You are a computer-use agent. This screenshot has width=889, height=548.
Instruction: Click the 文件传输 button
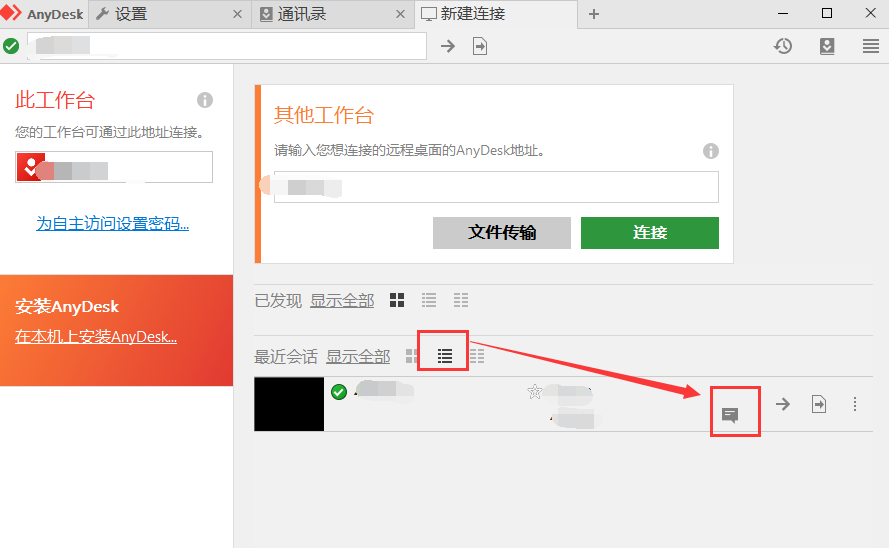click(x=502, y=233)
